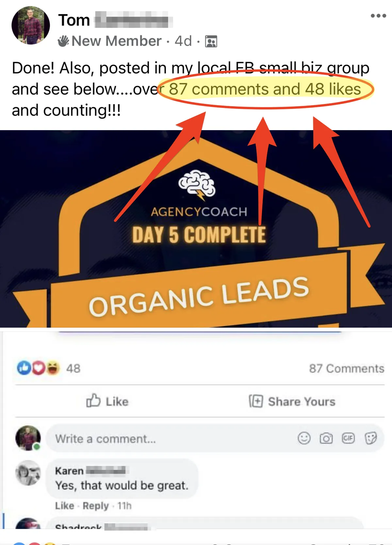
Task: Tap Tom's profile picture at the top
Action: point(31,26)
